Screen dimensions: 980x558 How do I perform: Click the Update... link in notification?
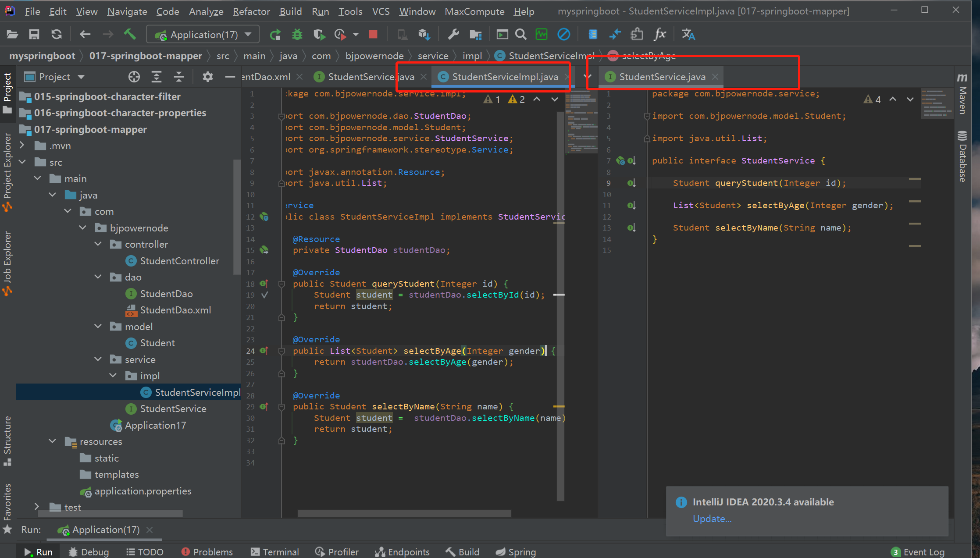[x=712, y=519]
